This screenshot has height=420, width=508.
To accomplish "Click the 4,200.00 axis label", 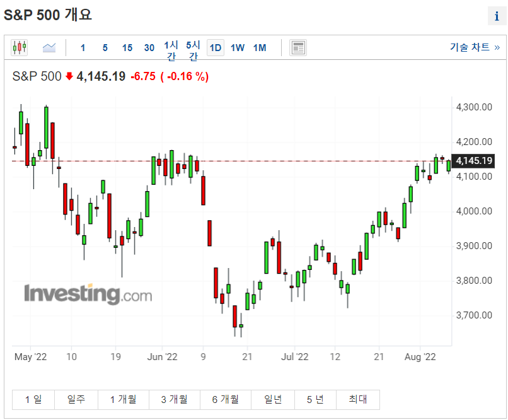I will pyautogui.click(x=474, y=142).
